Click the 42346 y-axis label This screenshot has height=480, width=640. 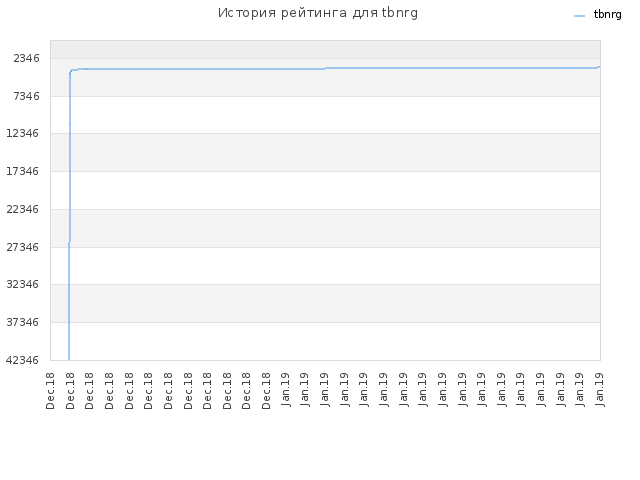[22, 360]
